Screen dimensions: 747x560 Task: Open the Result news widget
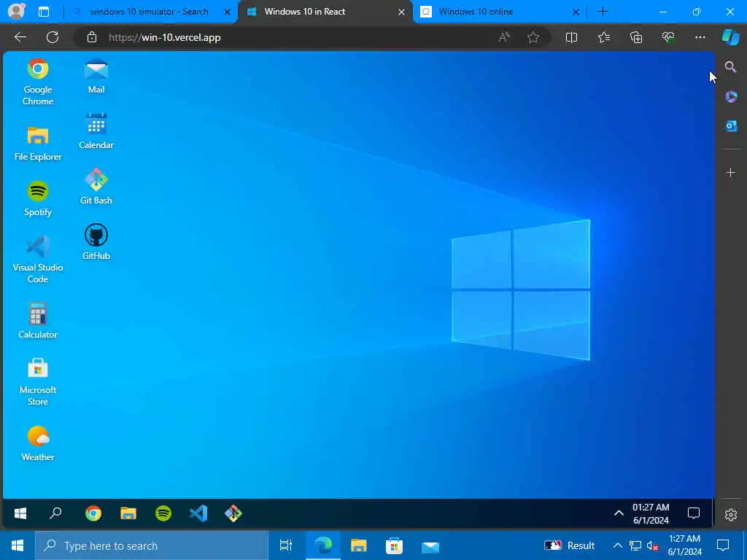pyautogui.click(x=569, y=545)
